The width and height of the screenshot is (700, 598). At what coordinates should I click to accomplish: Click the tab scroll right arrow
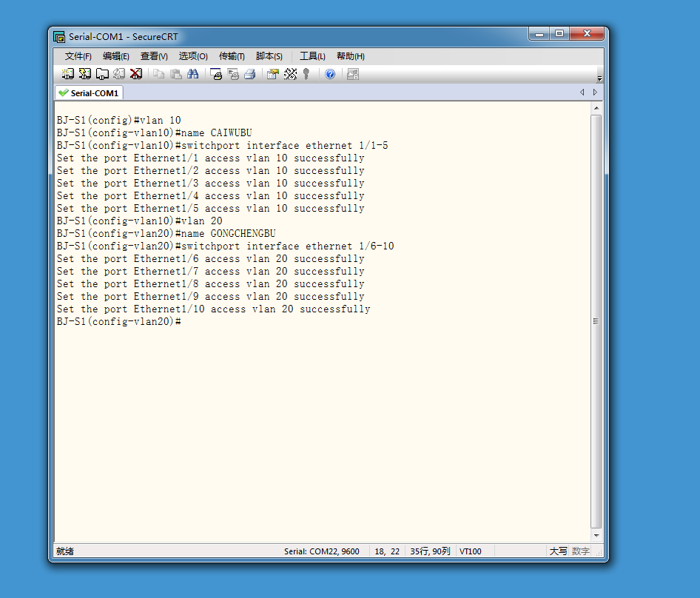click(595, 92)
